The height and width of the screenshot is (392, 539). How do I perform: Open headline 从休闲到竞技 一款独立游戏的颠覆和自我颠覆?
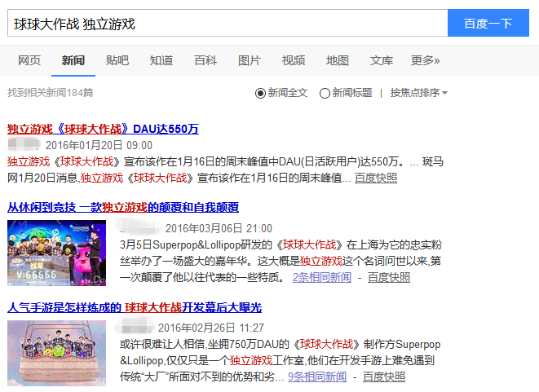(123, 207)
